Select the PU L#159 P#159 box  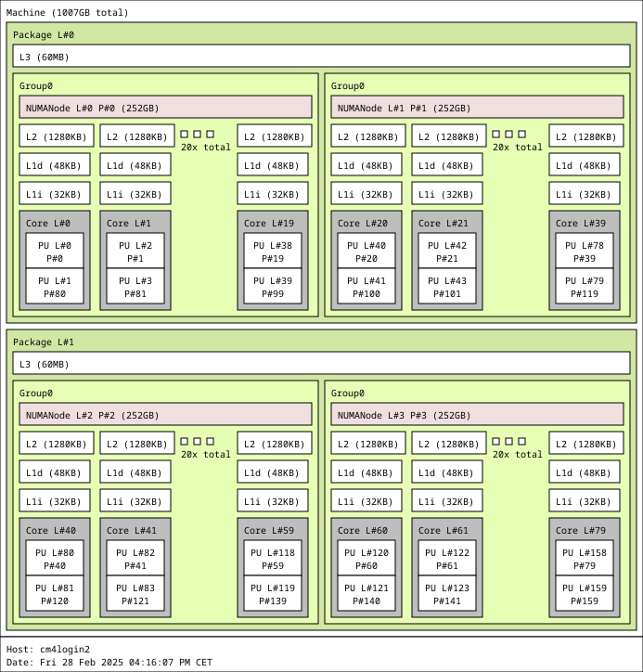point(585,594)
